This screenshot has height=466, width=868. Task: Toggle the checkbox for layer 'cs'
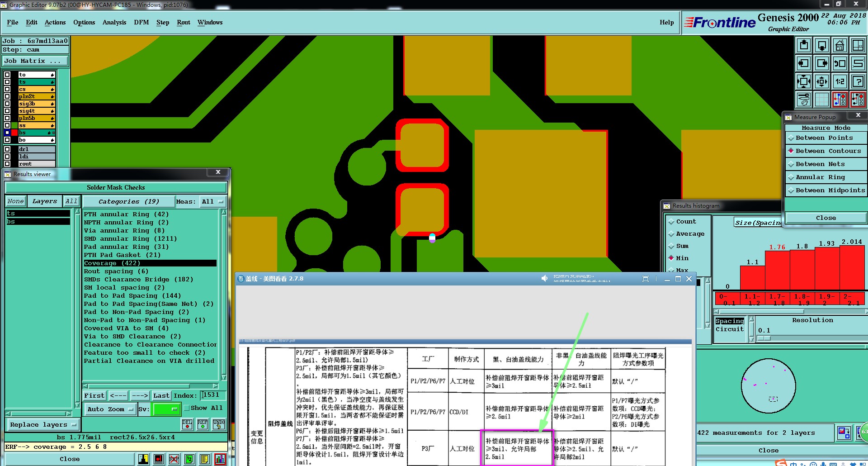(x=7, y=89)
